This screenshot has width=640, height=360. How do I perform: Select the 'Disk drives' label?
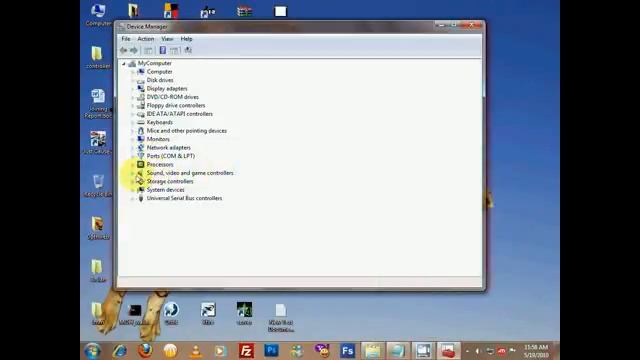160,80
